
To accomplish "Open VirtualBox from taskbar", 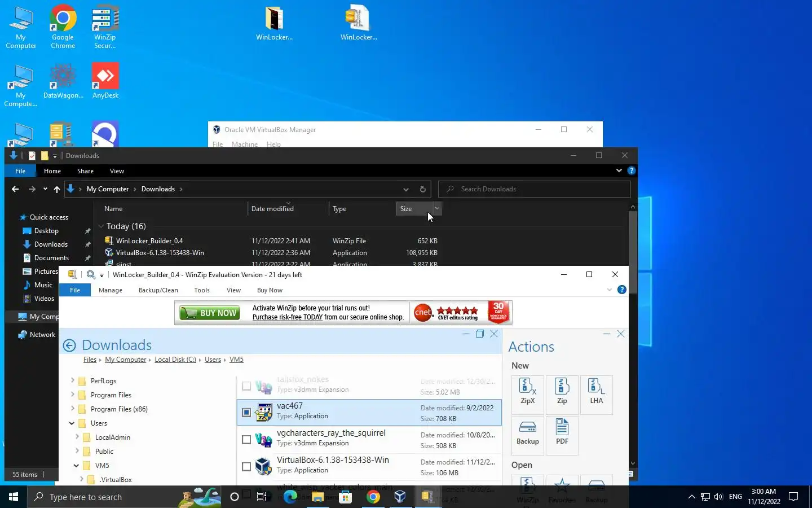I will coord(400,497).
